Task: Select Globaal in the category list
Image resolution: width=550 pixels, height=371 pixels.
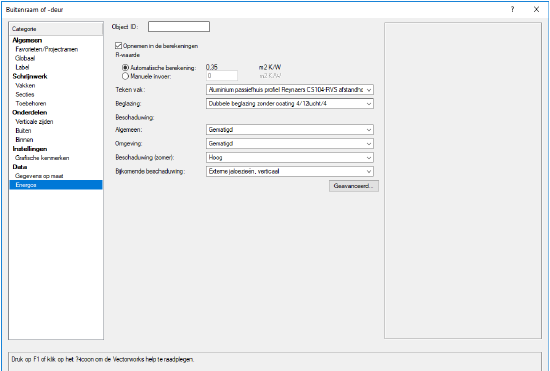Action: 25,58
